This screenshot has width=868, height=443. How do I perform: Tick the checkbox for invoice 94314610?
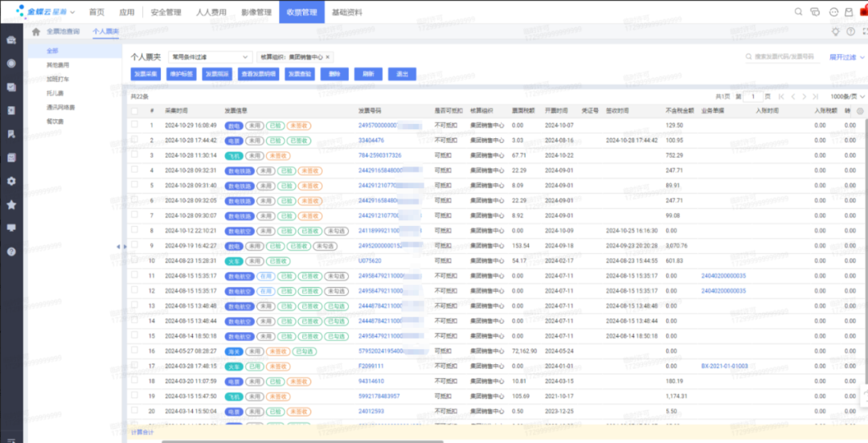coord(134,380)
